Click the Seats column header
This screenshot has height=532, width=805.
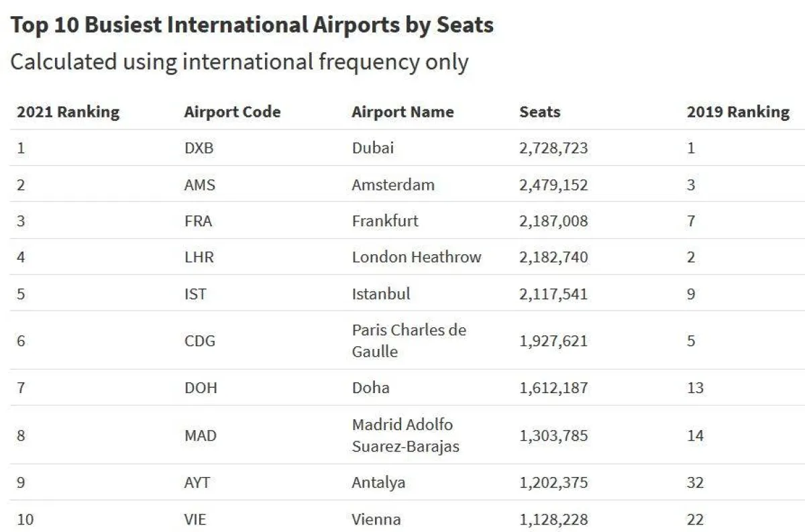(539, 112)
